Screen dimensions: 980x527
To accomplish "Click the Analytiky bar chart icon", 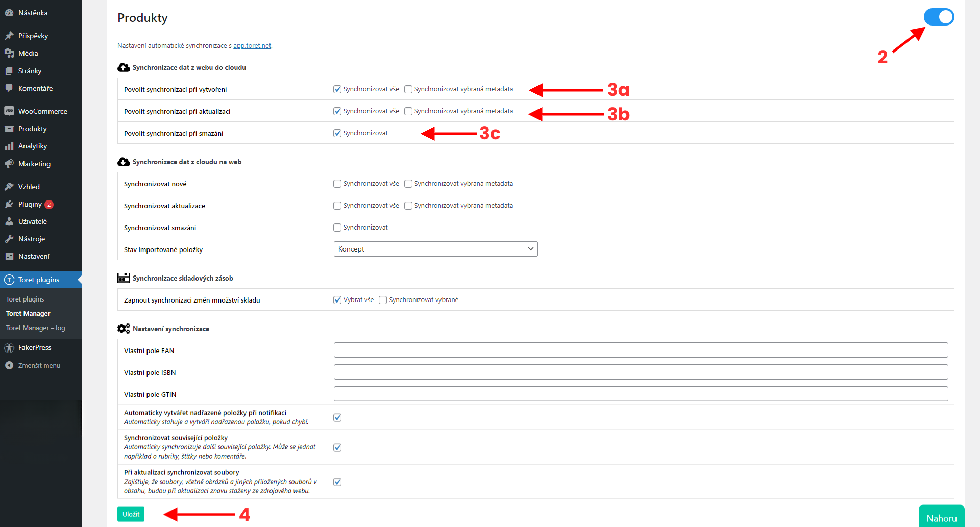I will pos(9,146).
